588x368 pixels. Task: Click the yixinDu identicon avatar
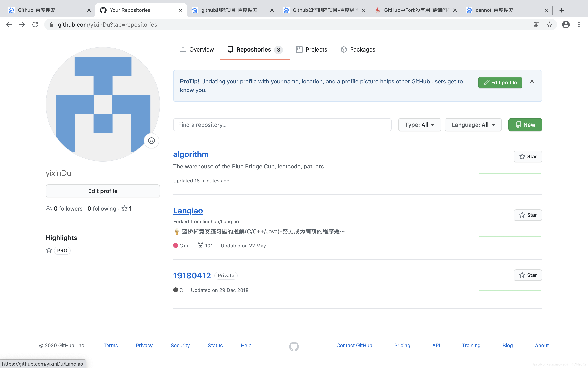point(103,104)
